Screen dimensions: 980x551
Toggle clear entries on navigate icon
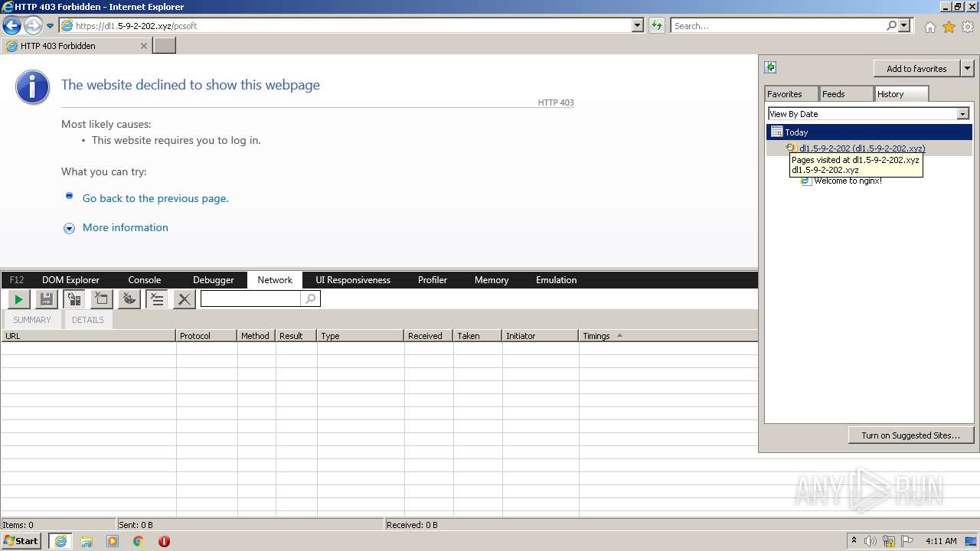[x=157, y=298]
